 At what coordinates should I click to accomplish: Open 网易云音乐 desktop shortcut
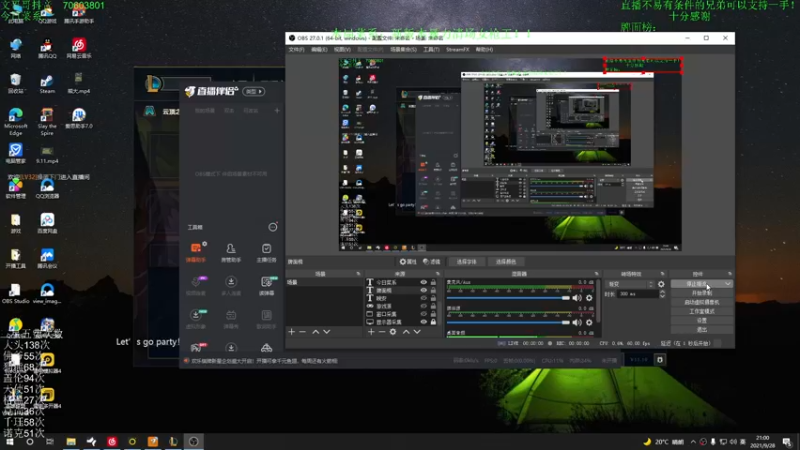79,48
